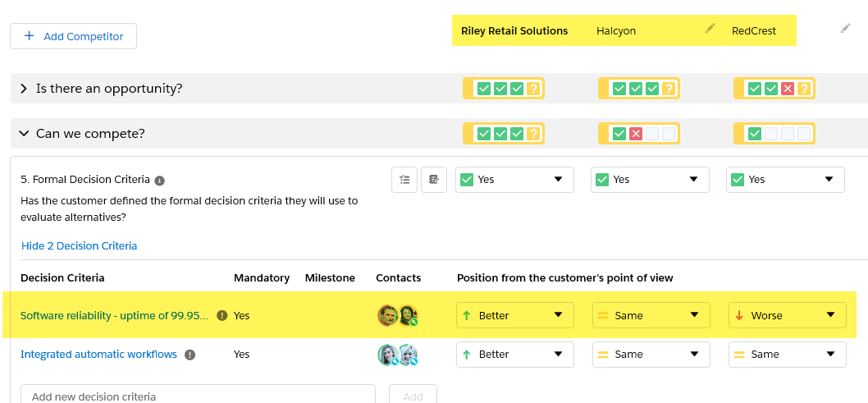The image size is (868, 403).
Task: Click the pencil edit icon next to RedCrest
Action: pos(845,29)
